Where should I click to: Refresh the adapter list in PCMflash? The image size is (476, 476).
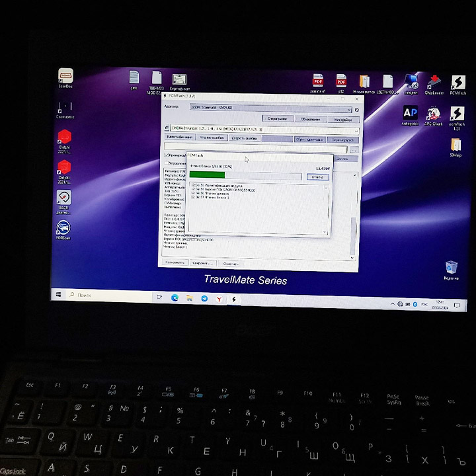point(357,110)
